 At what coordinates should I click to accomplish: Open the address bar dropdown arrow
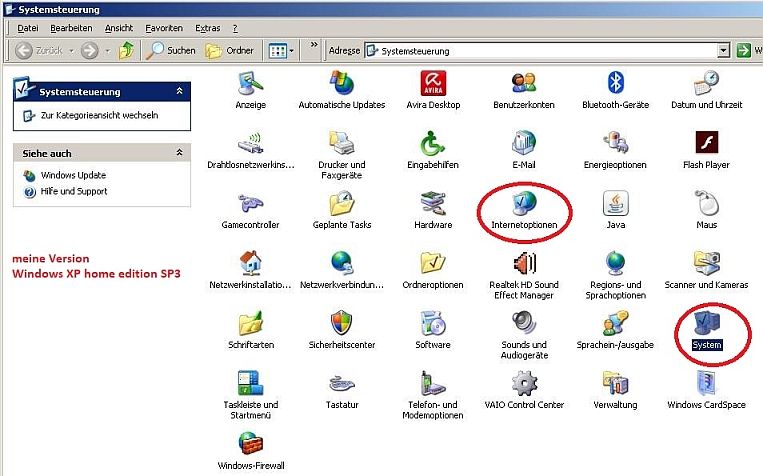pos(723,50)
